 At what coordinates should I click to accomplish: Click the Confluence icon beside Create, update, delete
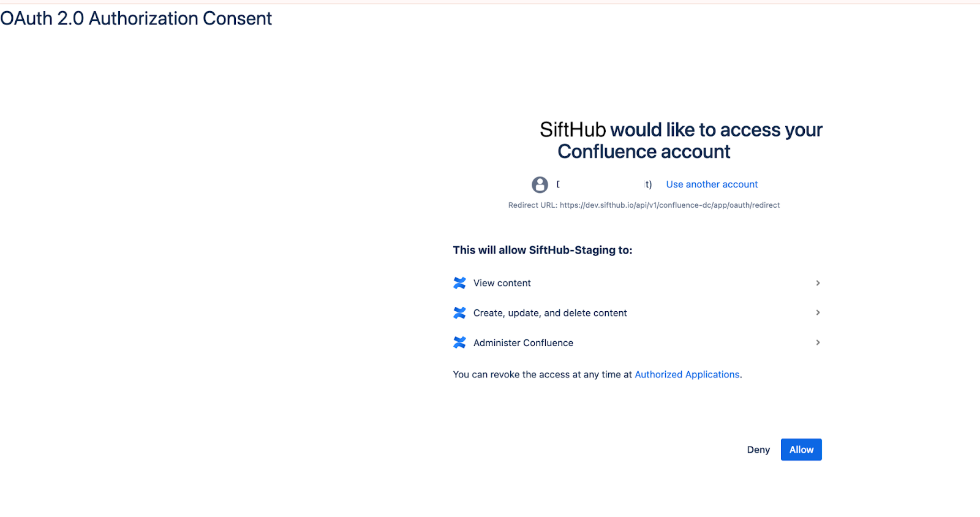[459, 313]
